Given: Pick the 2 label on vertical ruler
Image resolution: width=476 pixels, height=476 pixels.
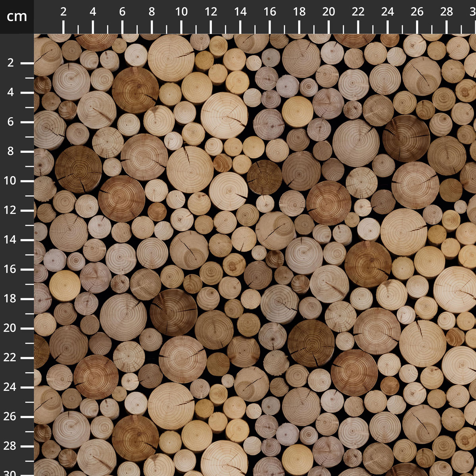Looking at the screenshot, I should click(x=11, y=63).
